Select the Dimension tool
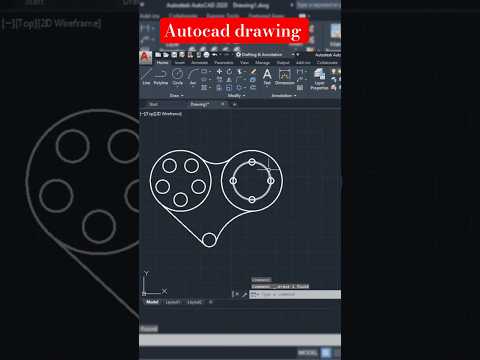The width and height of the screenshot is (480, 360). click(x=284, y=76)
